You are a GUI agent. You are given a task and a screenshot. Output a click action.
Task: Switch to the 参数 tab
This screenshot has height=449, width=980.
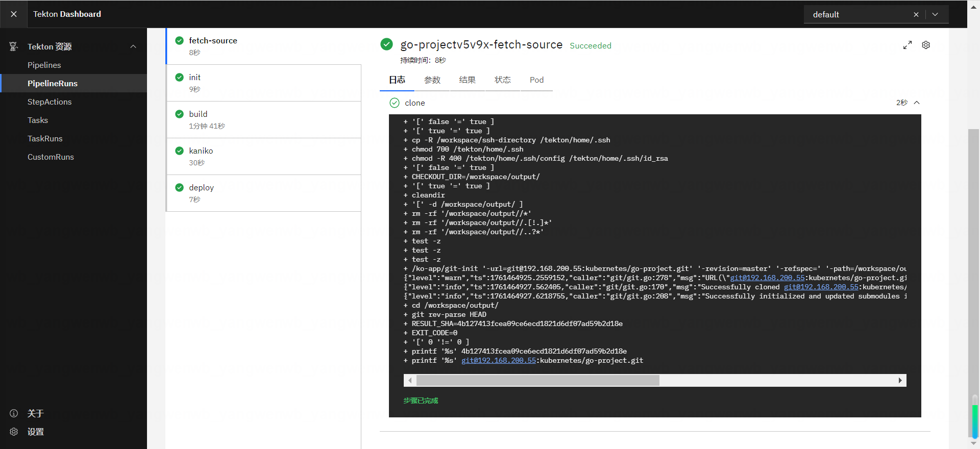(432, 80)
